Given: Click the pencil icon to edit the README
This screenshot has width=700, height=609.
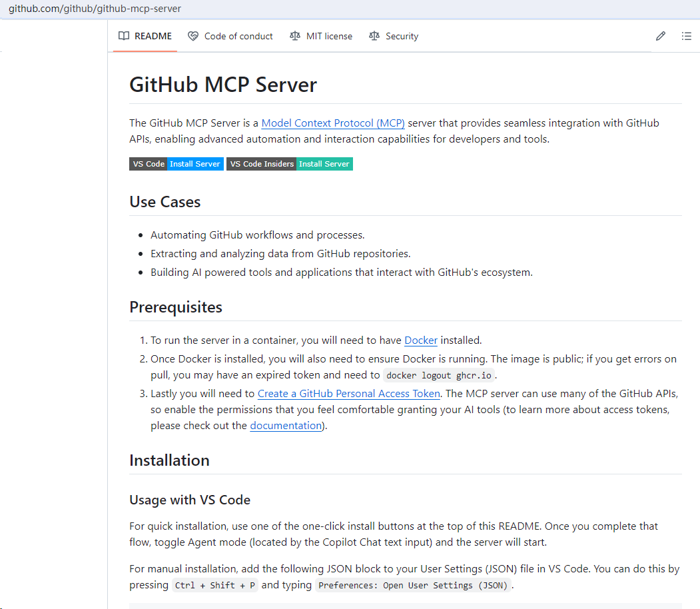Looking at the screenshot, I should pos(660,36).
